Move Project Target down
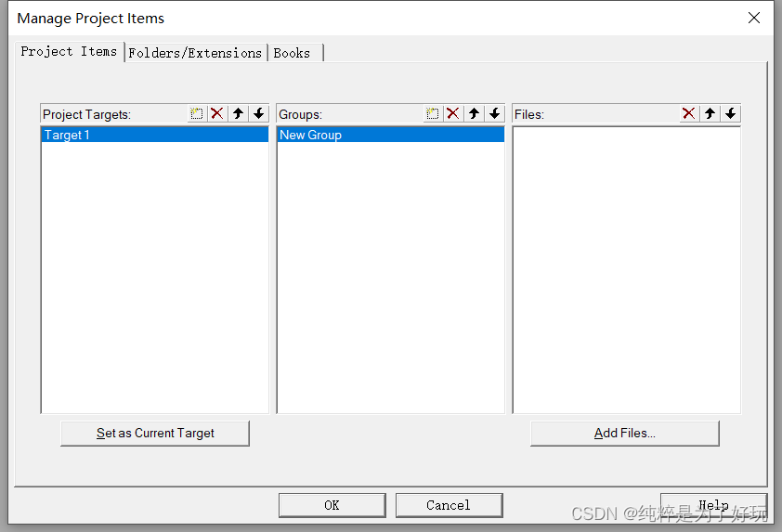The width and height of the screenshot is (782, 532). click(259, 113)
